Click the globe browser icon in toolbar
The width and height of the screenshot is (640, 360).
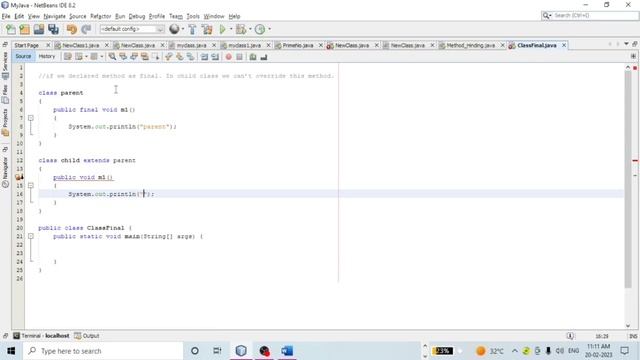coord(174,29)
